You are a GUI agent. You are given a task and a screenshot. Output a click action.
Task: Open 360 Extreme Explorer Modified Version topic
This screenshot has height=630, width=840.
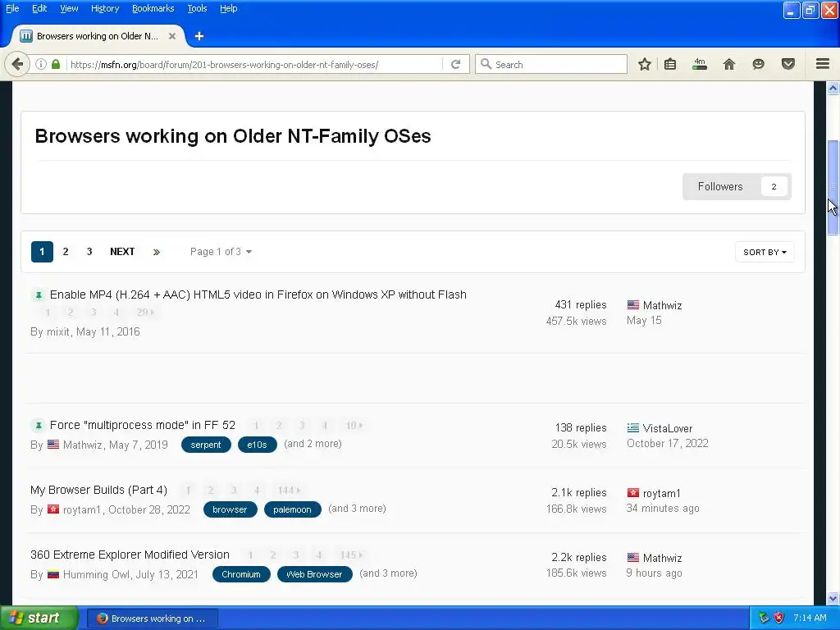130,555
